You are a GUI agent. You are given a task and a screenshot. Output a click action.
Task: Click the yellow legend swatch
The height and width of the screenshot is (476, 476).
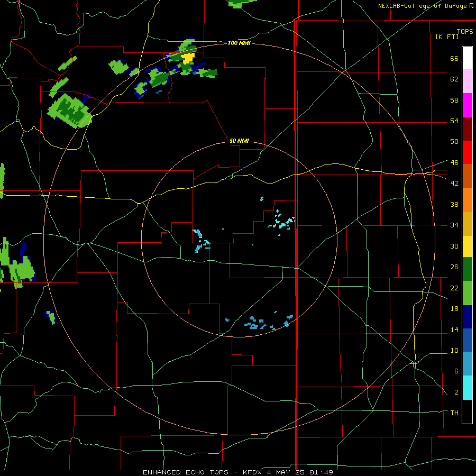(467, 246)
